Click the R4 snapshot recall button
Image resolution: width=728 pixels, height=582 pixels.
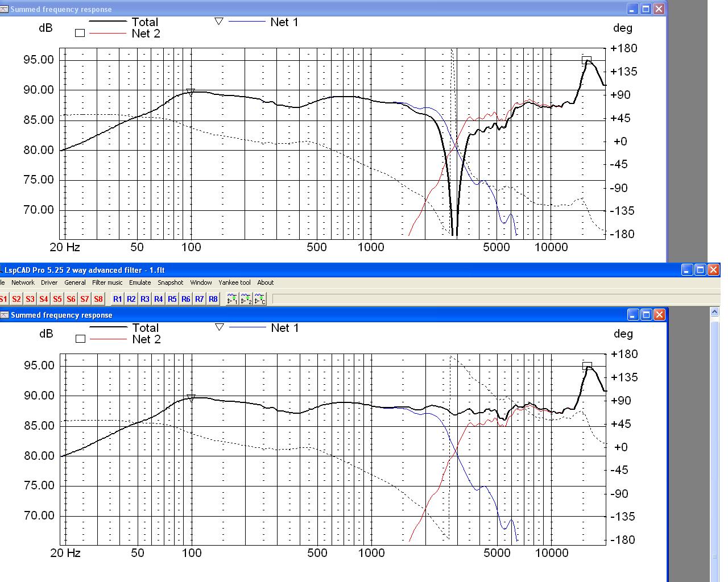(159, 299)
